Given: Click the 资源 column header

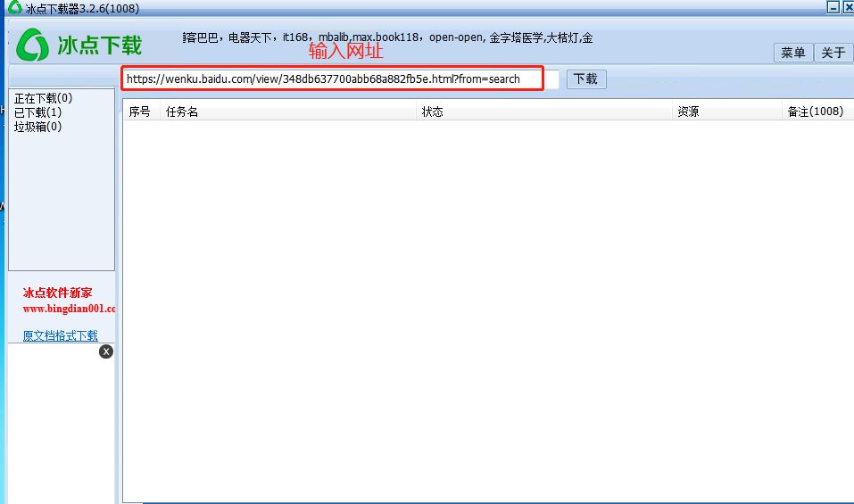Looking at the screenshot, I should (727, 112).
